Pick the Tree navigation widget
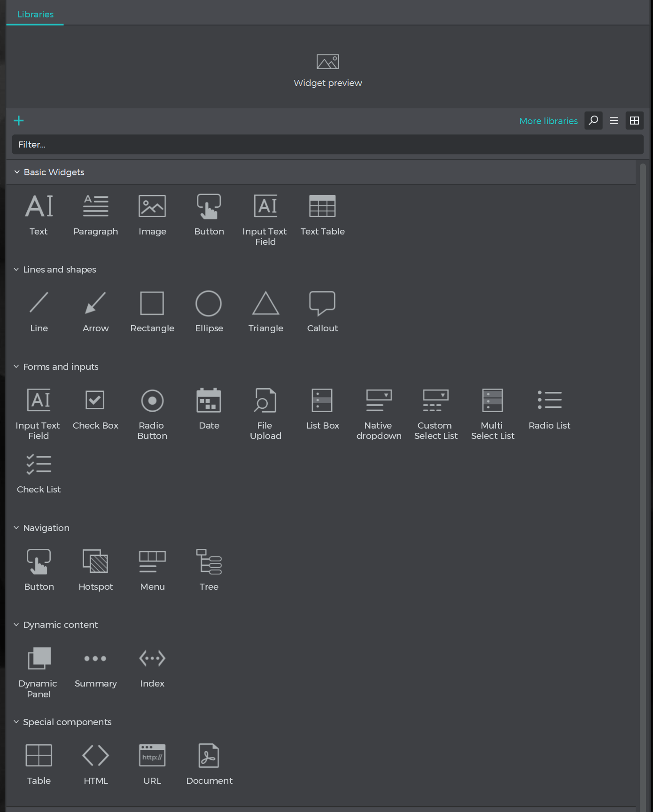This screenshot has height=812, width=653. [x=209, y=562]
